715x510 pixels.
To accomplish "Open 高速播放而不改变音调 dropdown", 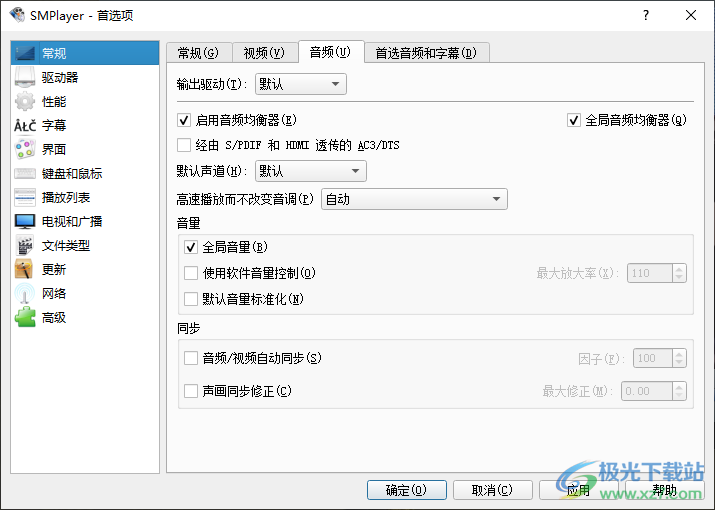I will tap(414, 199).
